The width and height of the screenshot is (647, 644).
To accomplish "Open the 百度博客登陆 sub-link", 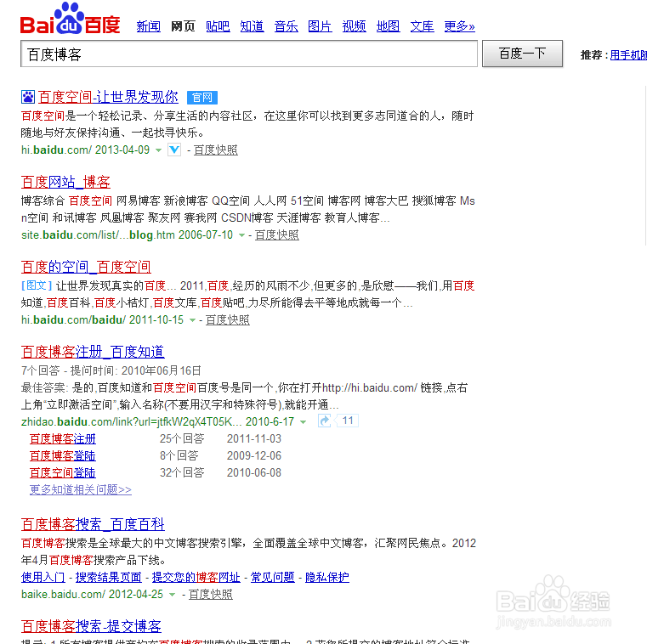I will click(63, 455).
